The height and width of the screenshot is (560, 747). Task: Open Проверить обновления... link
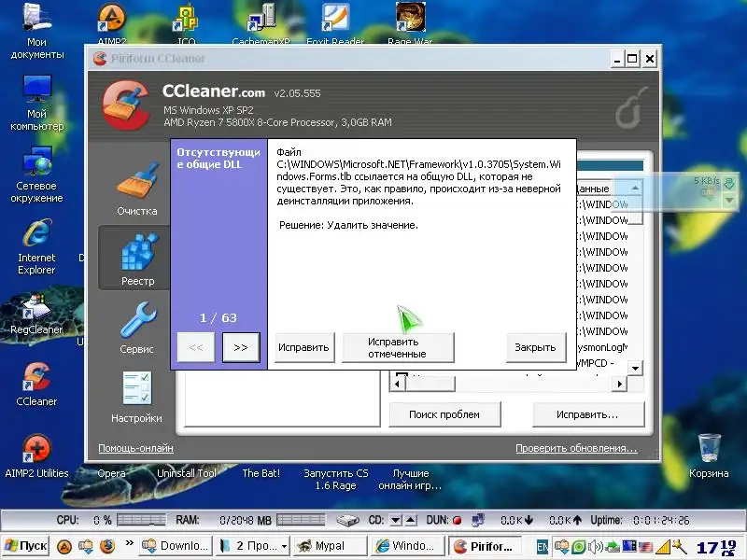tap(576, 448)
